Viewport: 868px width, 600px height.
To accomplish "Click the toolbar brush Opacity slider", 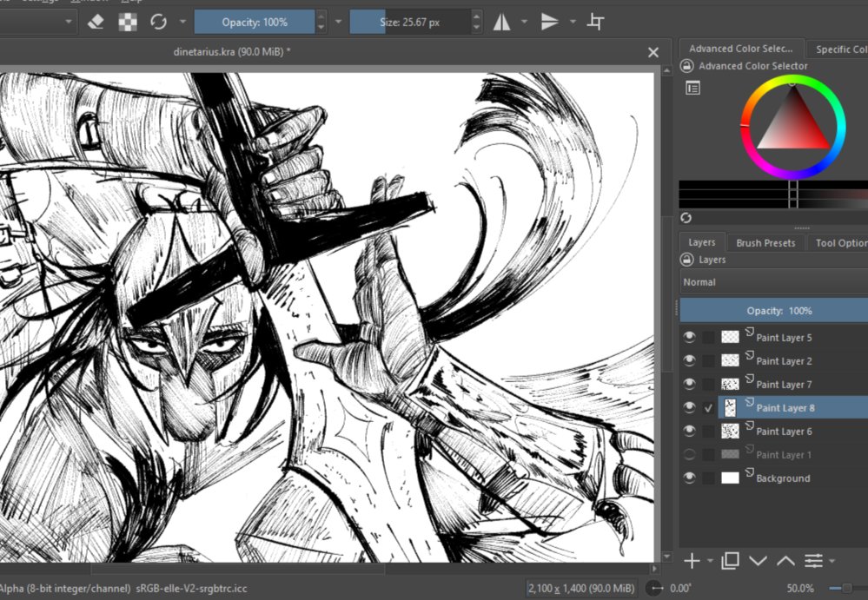I will 254,22.
